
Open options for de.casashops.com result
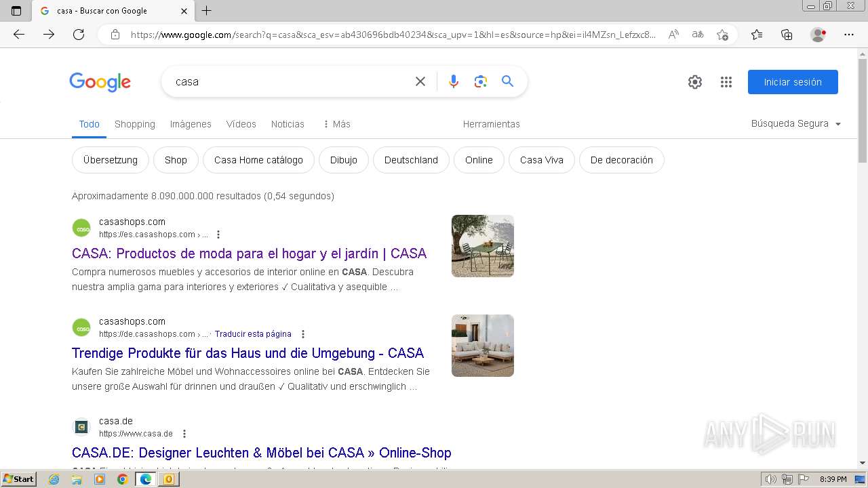click(x=303, y=334)
